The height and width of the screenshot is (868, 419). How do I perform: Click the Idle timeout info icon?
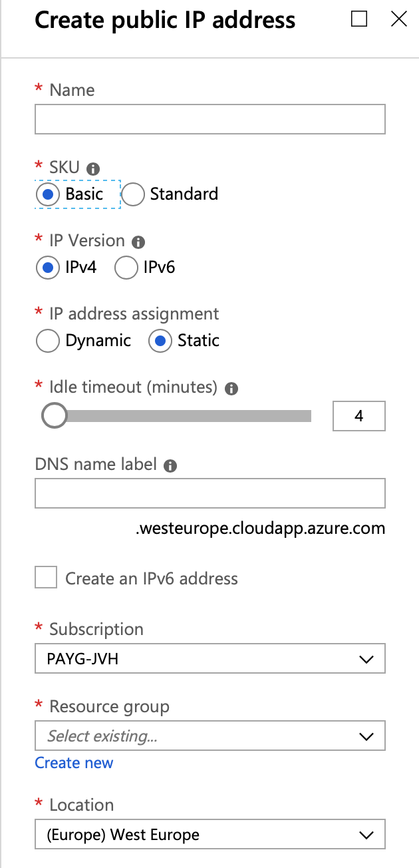(x=231, y=388)
